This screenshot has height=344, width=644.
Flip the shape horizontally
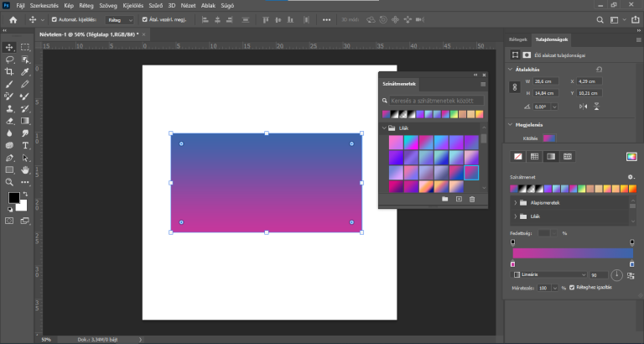coord(584,107)
